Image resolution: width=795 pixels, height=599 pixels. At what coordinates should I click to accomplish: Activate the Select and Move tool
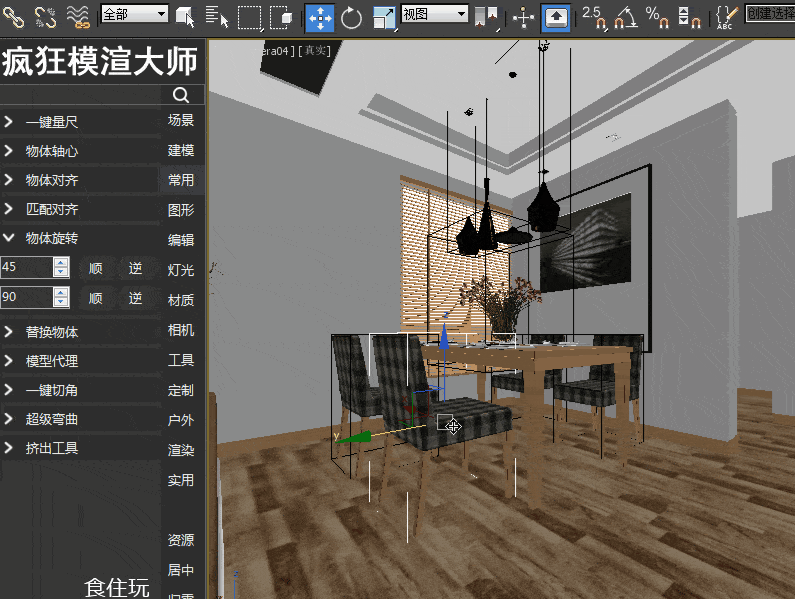click(x=320, y=18)
